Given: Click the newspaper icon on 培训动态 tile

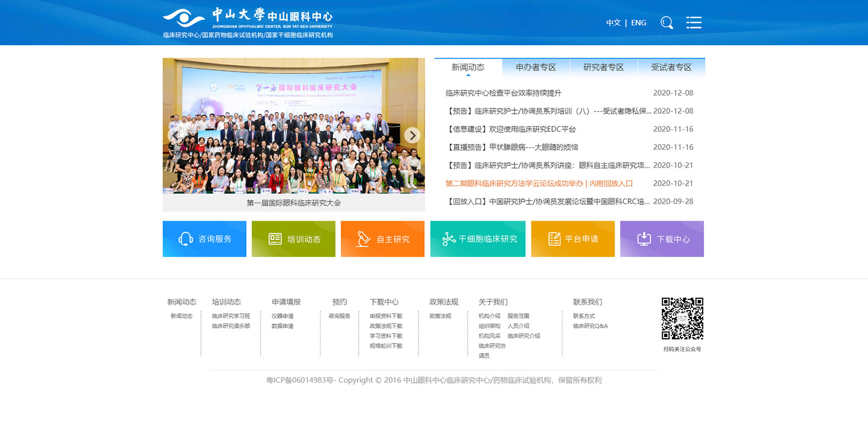Looking at the screenshot, I should pos(275,239).
